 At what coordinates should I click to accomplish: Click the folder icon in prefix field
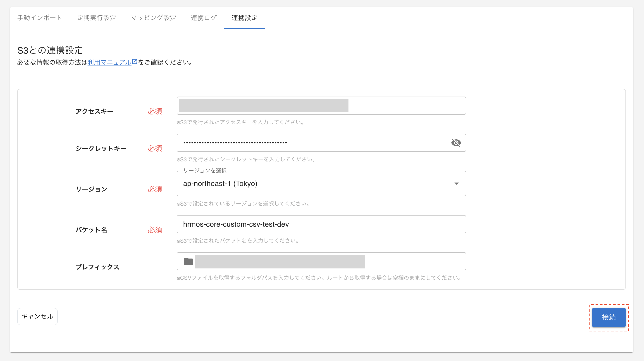pyautogui.click(x=188, y=261)
